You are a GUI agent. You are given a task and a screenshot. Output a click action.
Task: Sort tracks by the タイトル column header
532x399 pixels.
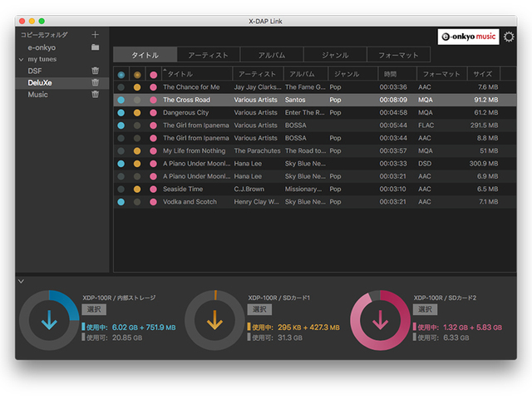coord(195,74)
